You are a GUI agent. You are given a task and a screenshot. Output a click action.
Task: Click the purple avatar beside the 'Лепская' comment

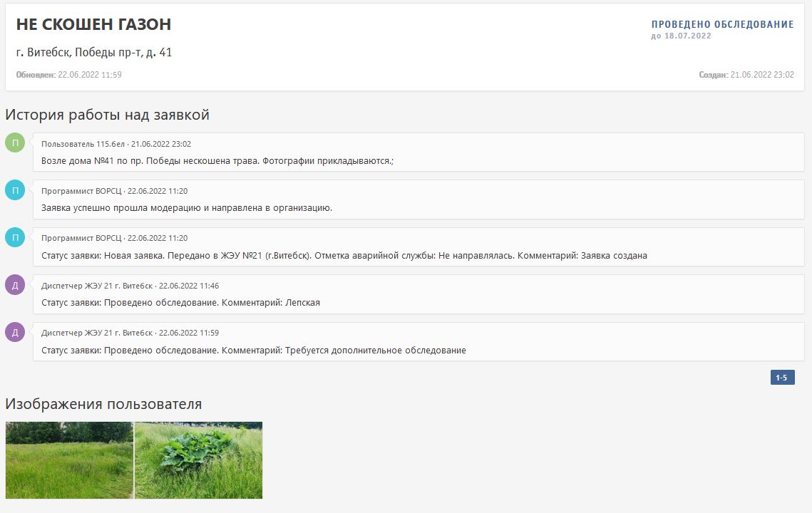(15, 285)
